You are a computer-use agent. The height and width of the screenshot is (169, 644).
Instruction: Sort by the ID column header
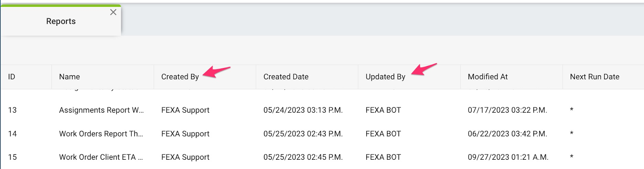coord(12,77)
